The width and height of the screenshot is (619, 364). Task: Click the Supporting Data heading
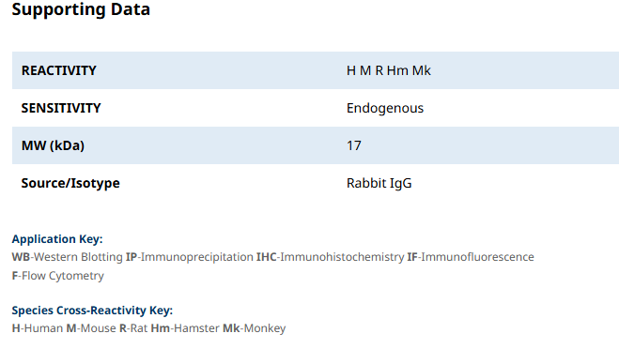pyautogui.click(x=81, y=9)
